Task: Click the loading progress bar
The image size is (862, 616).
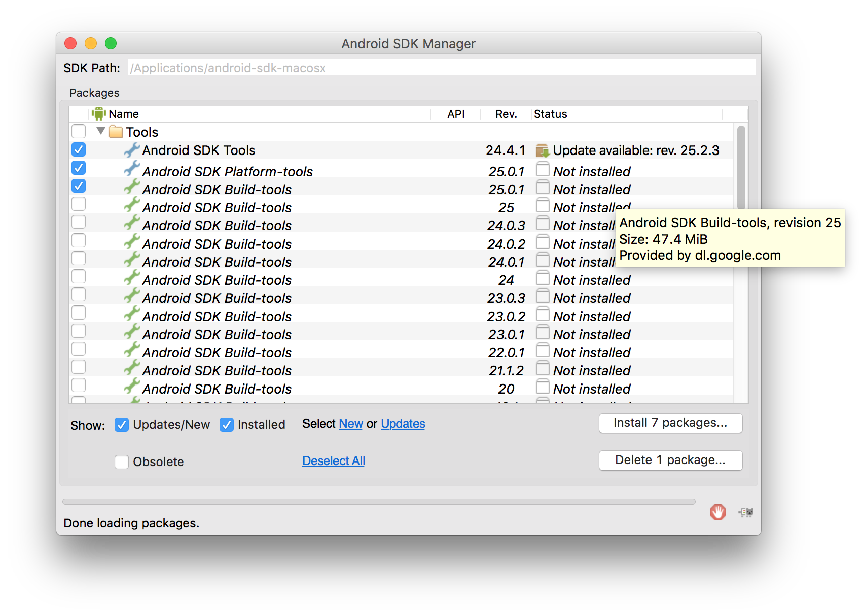Action: [379, 502]
